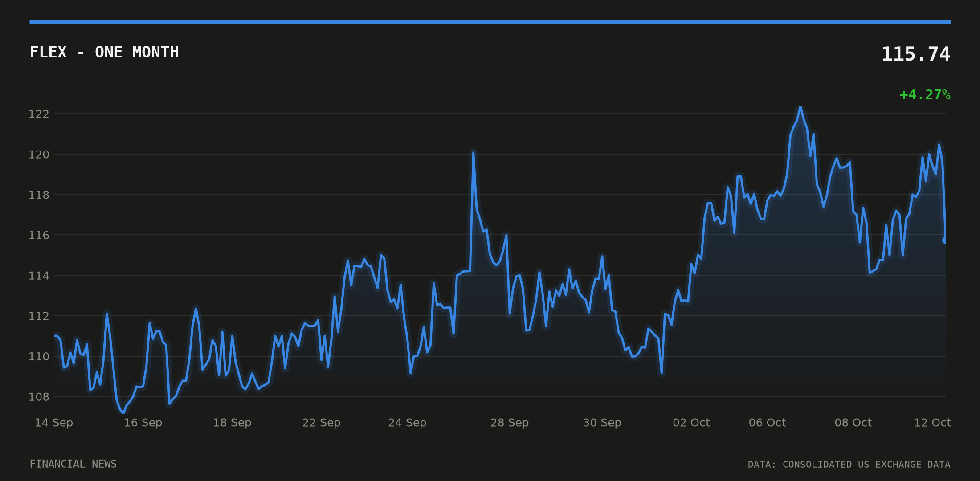Select the 28 Sep date label

(x=510, y=423)
